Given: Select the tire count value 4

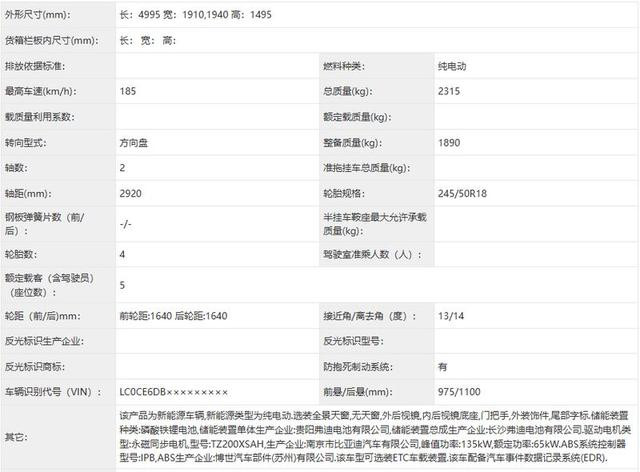Looking at the screenshot, I should coord(122,254).
